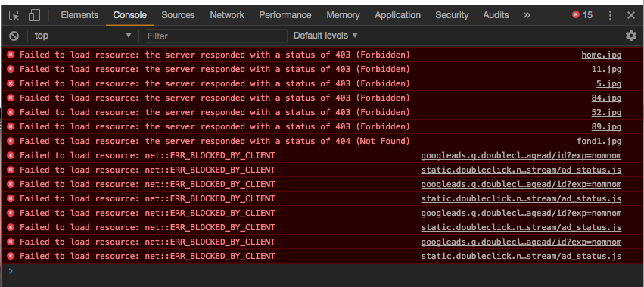Clear console with the ban icon
Screen dimensions: 644x287
(x=14, y=36)
